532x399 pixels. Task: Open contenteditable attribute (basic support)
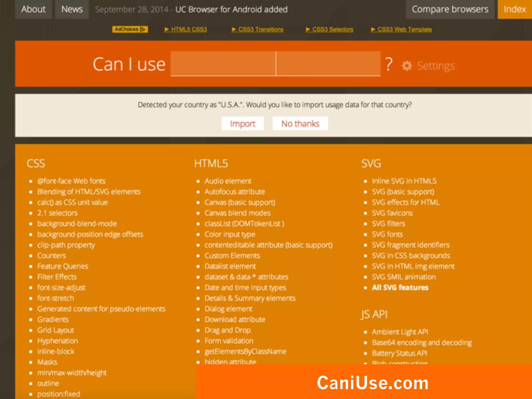click(x=269, y=245)
